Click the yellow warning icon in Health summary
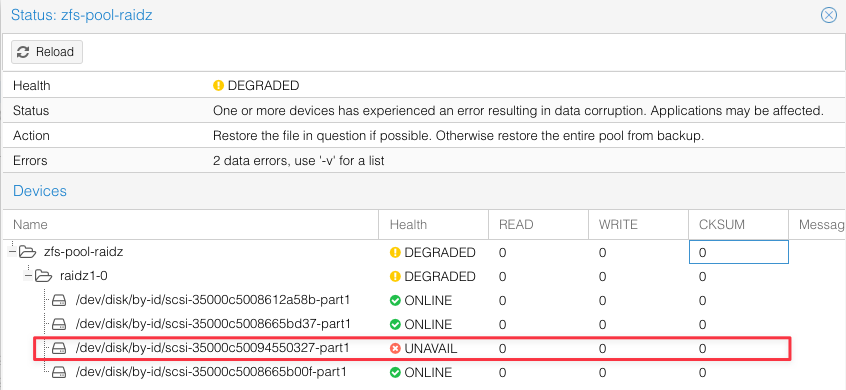 (x=219, y=85)
